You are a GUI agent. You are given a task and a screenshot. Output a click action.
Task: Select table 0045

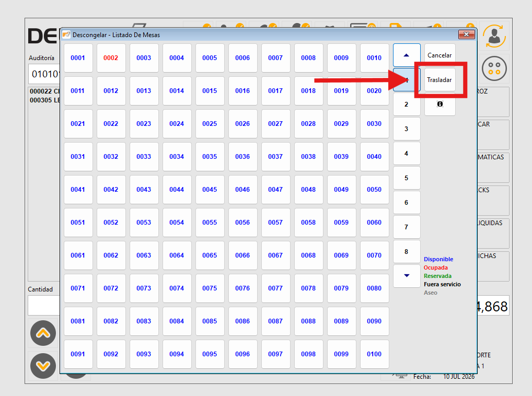(210, 190)
